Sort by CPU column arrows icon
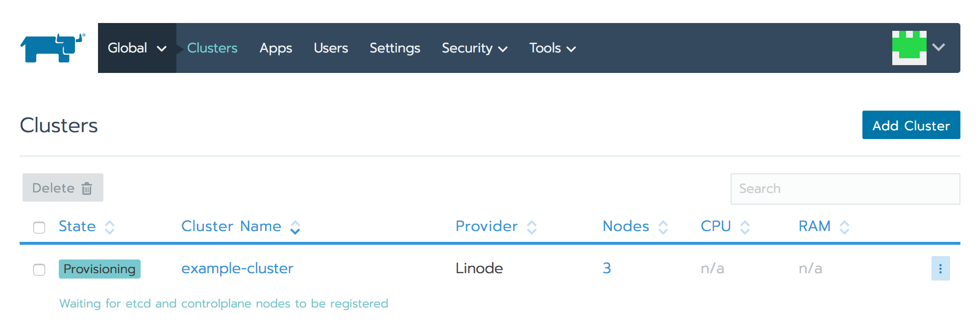 tap(745, 227)
